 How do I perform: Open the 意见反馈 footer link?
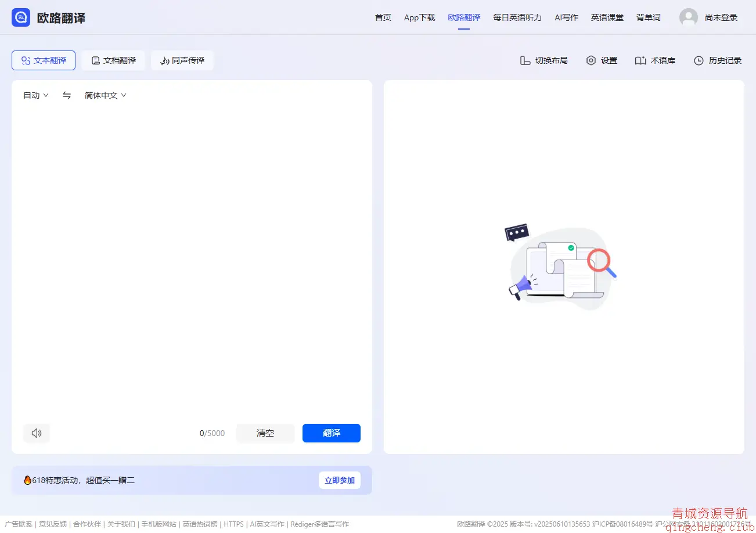coord(53,523)
